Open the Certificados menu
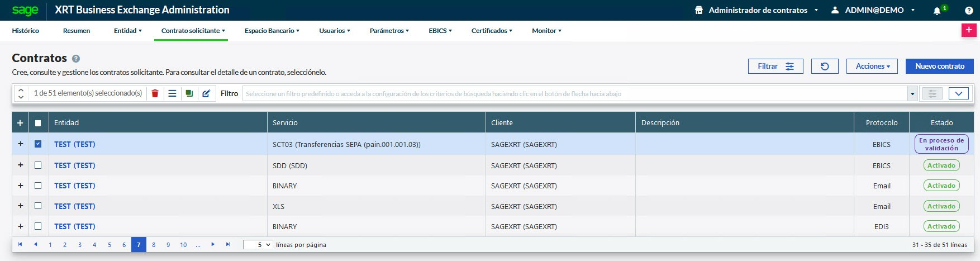Viewport: 980px width, 261px height. [x=491, y=31]
